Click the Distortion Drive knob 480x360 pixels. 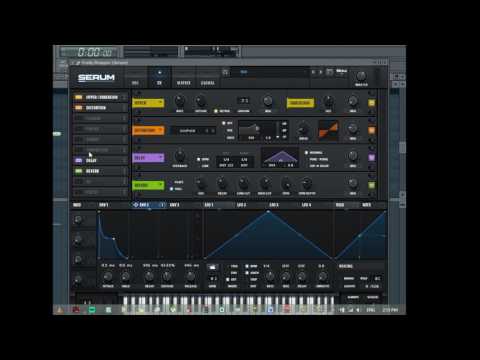point(303,128)
